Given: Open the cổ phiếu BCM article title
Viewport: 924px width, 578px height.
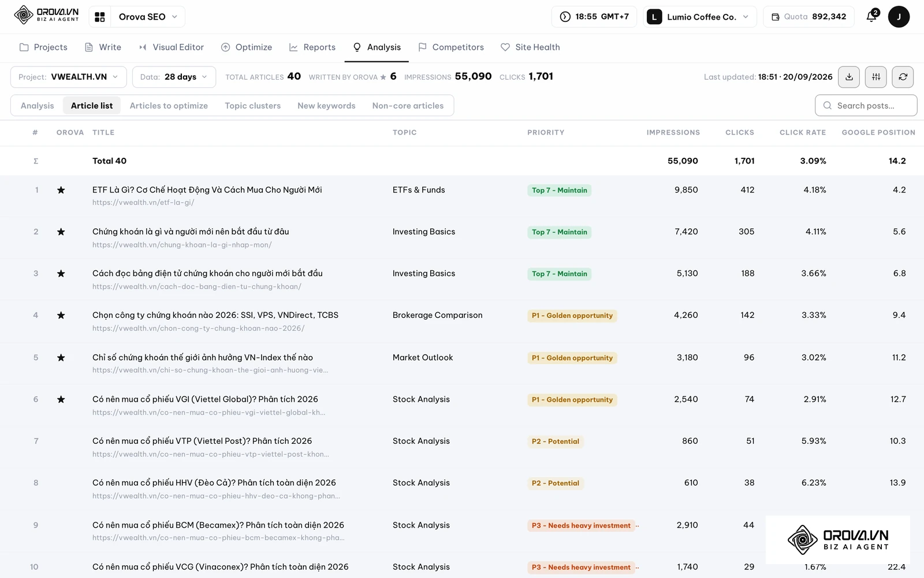Looking at the screenshot, I should pos(218,525).
